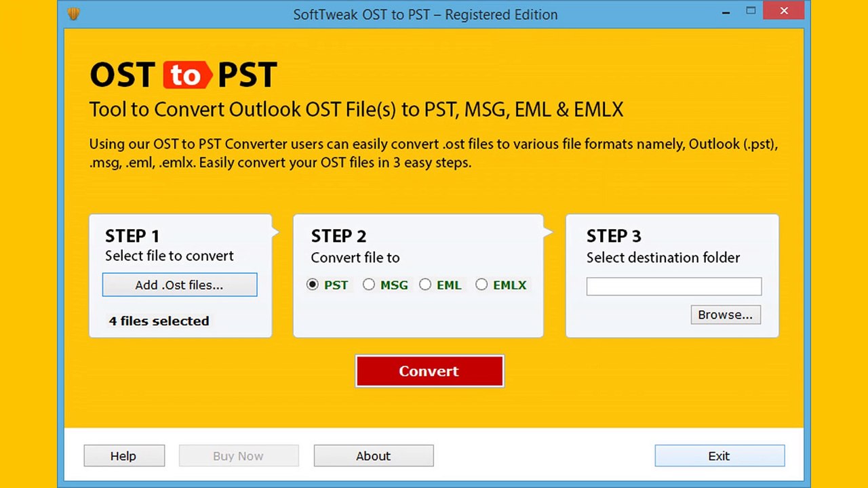
Task: Click the SoftTweak app icon in title bar
Action: (x=74, y=14)
